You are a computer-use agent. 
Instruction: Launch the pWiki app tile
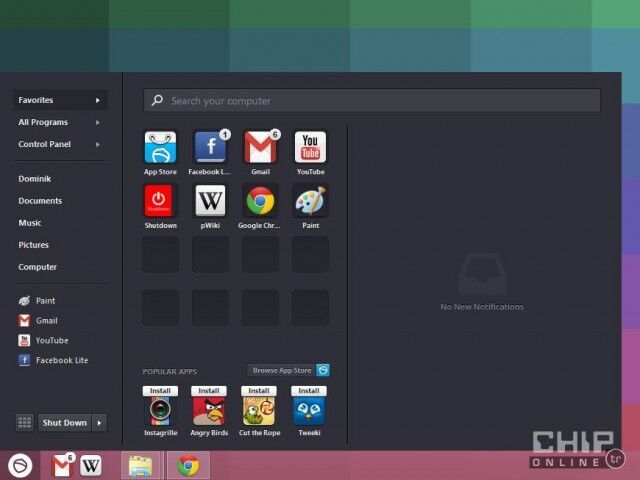coord(210,202)
